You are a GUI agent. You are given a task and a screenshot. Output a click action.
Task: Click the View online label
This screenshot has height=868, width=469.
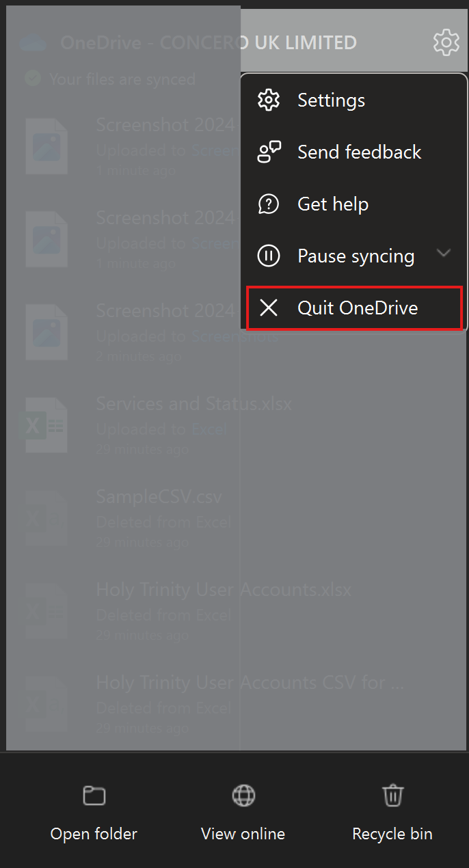(x=243, y=834)
